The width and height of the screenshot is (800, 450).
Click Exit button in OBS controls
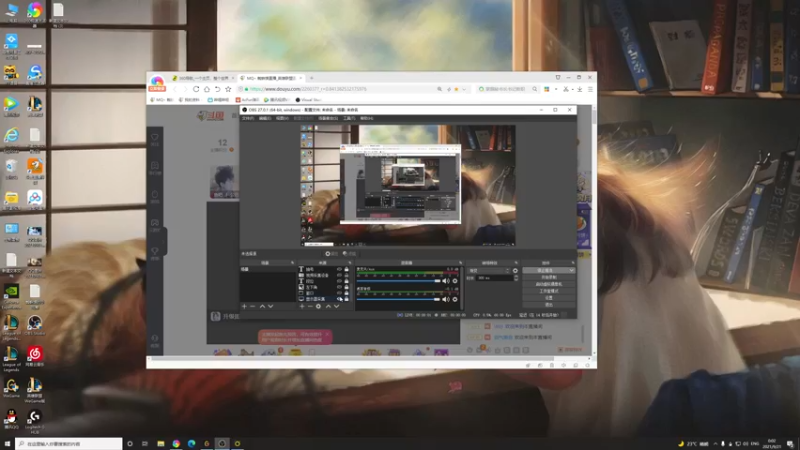[x=548, y=305]
